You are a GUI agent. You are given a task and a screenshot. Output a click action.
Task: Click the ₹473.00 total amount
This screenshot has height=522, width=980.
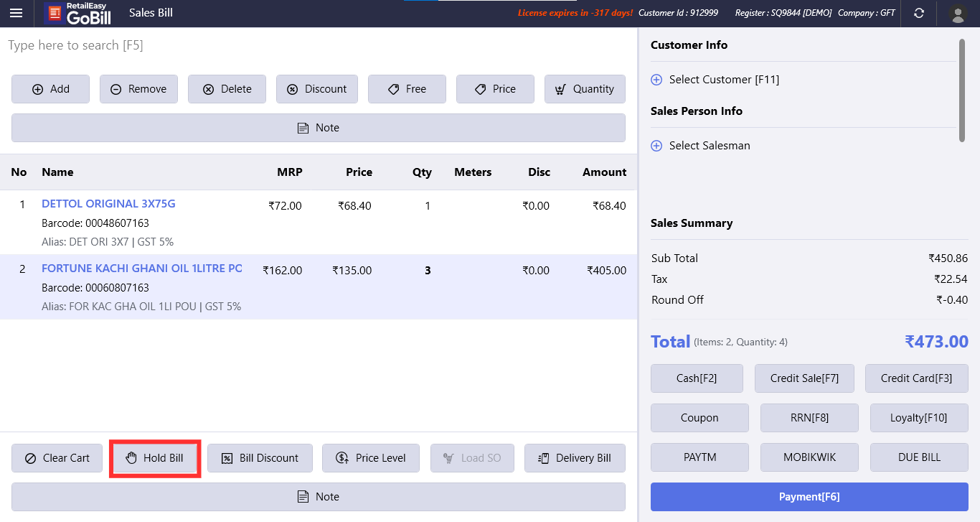(x=937, y=342)
